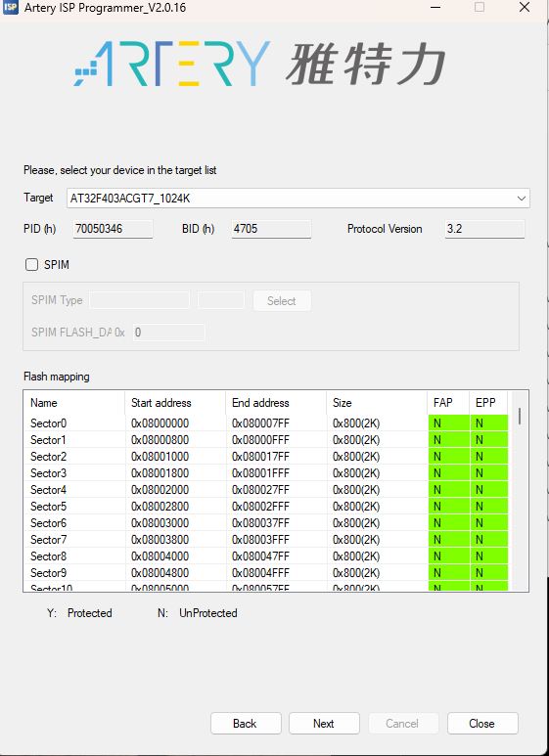549x756 pixels.
Task: Click the End address column header
Action: pos(276,403)
